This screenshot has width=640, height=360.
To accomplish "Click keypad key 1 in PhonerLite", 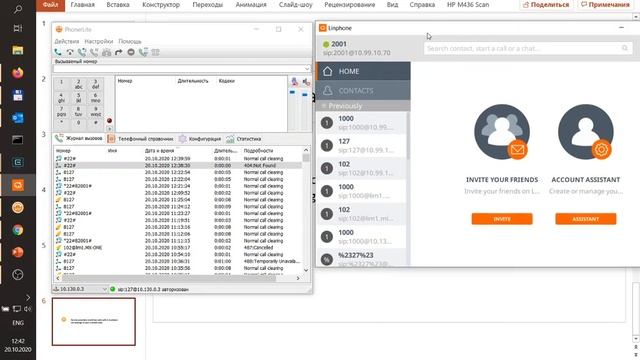I will [61, 84].
